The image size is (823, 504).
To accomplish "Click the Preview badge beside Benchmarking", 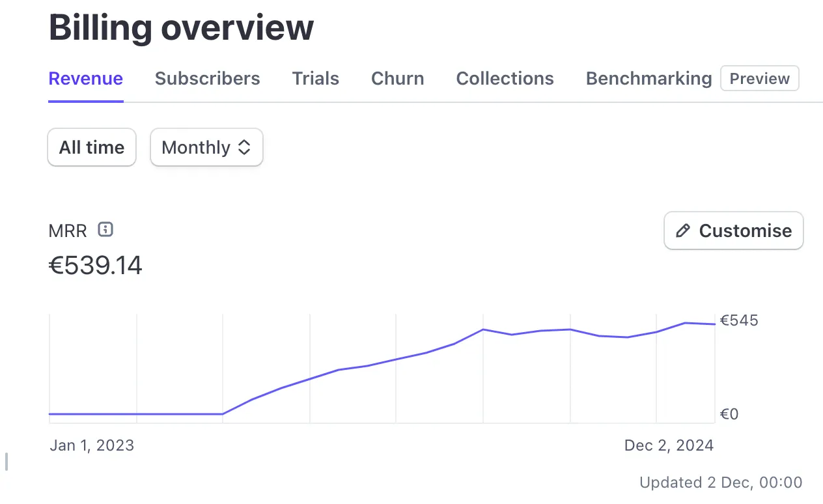I will [759, 79].
